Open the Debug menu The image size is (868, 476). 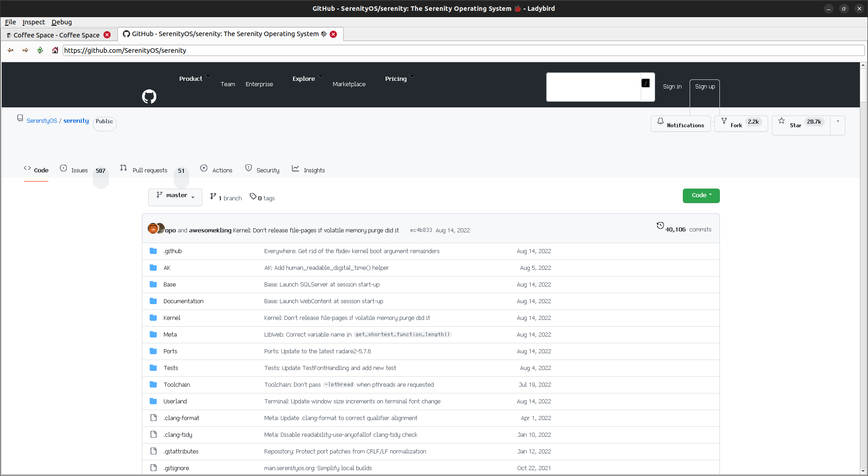point(61,22)
